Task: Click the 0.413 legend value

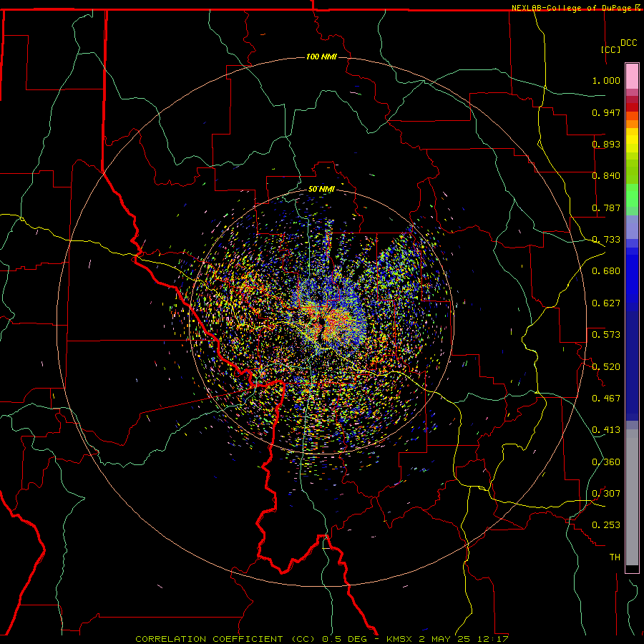Action: 606,430
